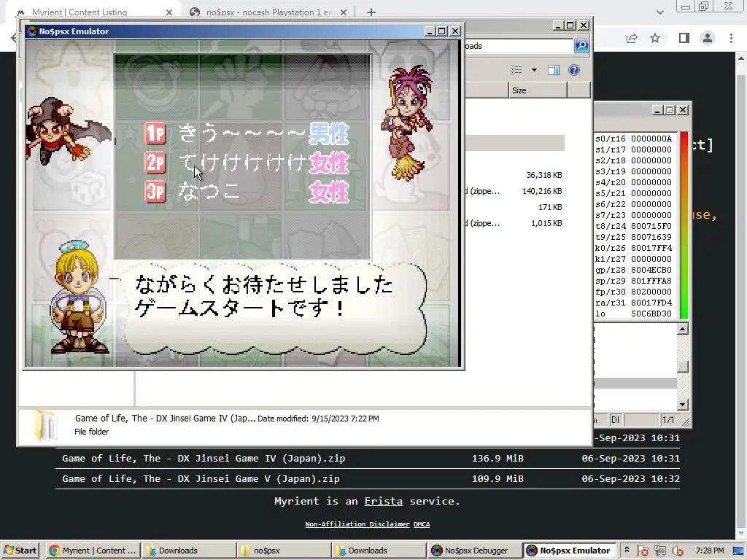The width and height of the screenshot is (747, 560).
Task: Click the blonde angel boy sprite
Action: point(79,297)
